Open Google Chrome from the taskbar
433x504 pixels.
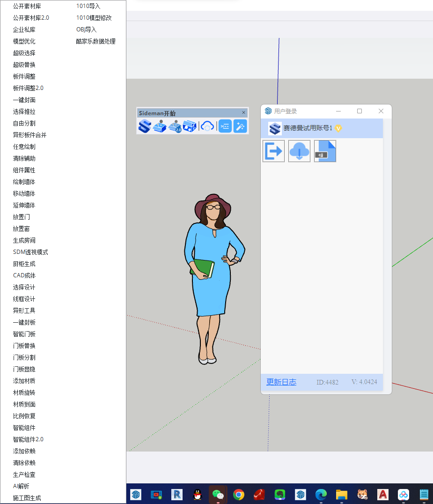tap(239, 494)
